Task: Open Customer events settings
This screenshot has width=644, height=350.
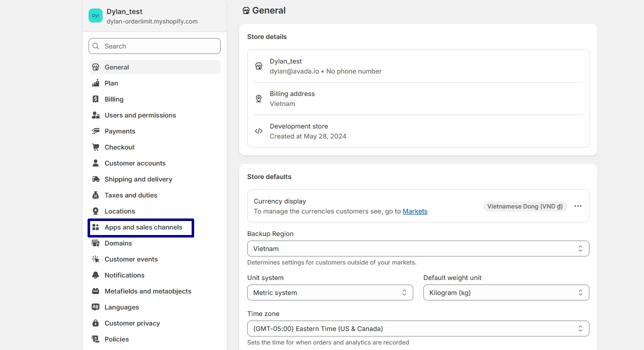Action: coord(155,259)
